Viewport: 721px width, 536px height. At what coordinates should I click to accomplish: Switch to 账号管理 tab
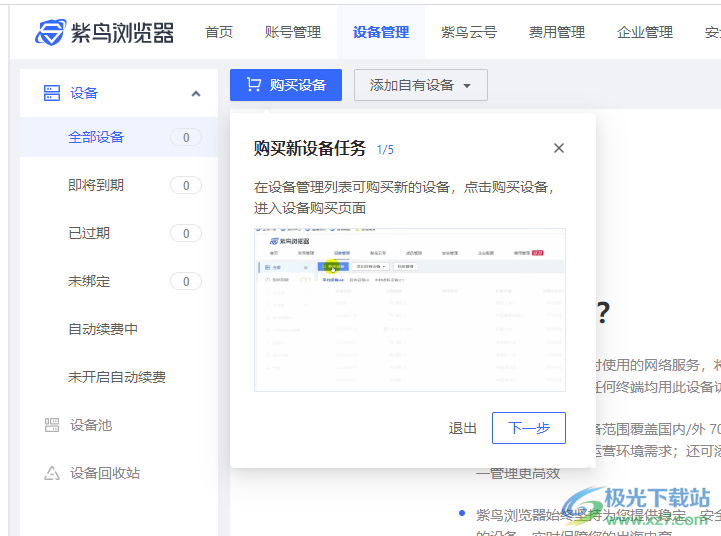(293, 32)
